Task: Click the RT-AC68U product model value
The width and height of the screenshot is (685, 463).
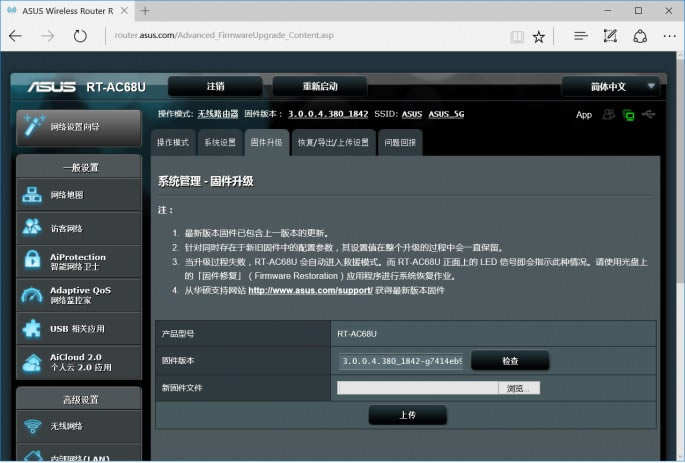Action: pyautogui.click(x=356, y=334)
